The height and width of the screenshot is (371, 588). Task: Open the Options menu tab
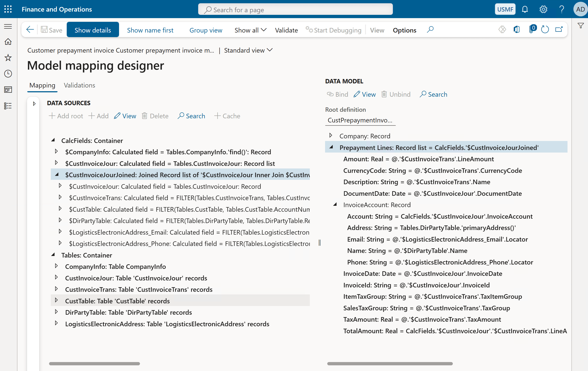404,30
